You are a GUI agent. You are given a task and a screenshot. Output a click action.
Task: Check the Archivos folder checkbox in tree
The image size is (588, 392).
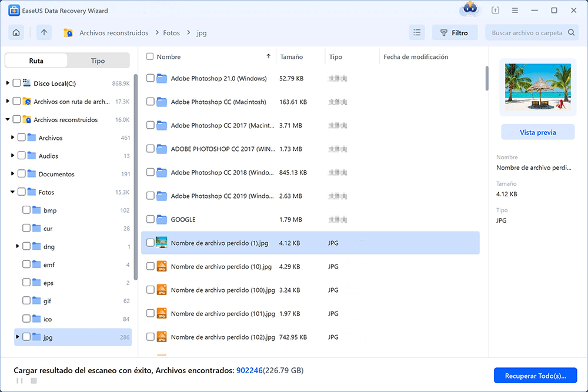click(x=21, y=138)
